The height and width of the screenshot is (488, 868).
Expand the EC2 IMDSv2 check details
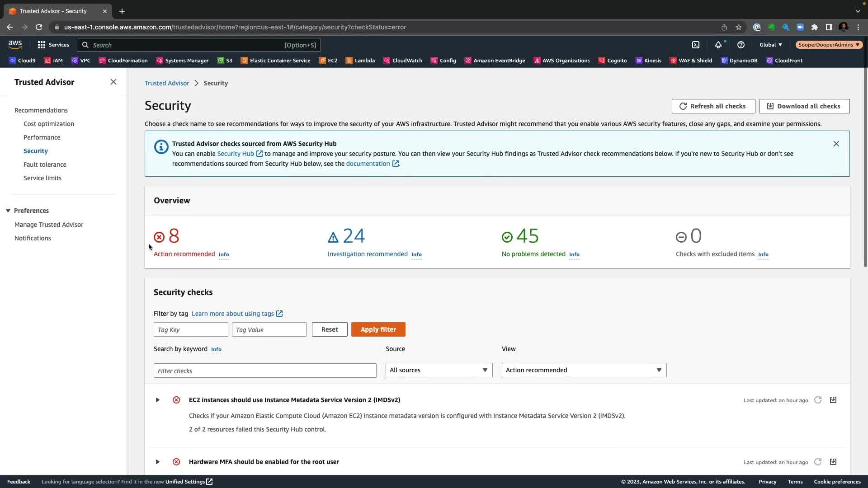pos(157,400)
